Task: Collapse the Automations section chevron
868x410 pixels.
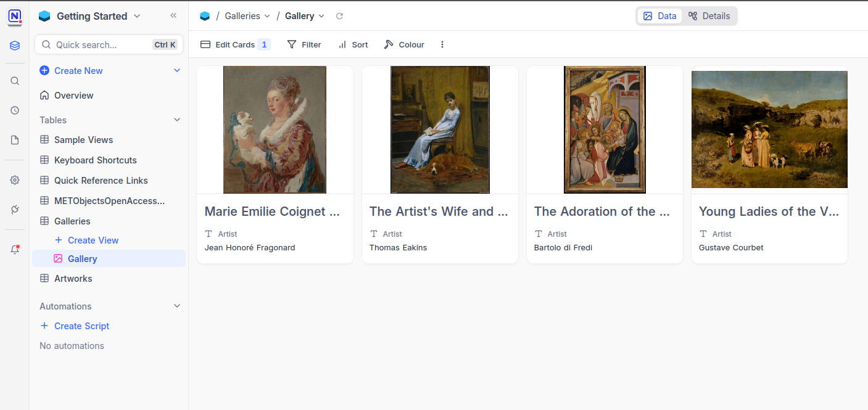Action: click(x=177, y=306)
